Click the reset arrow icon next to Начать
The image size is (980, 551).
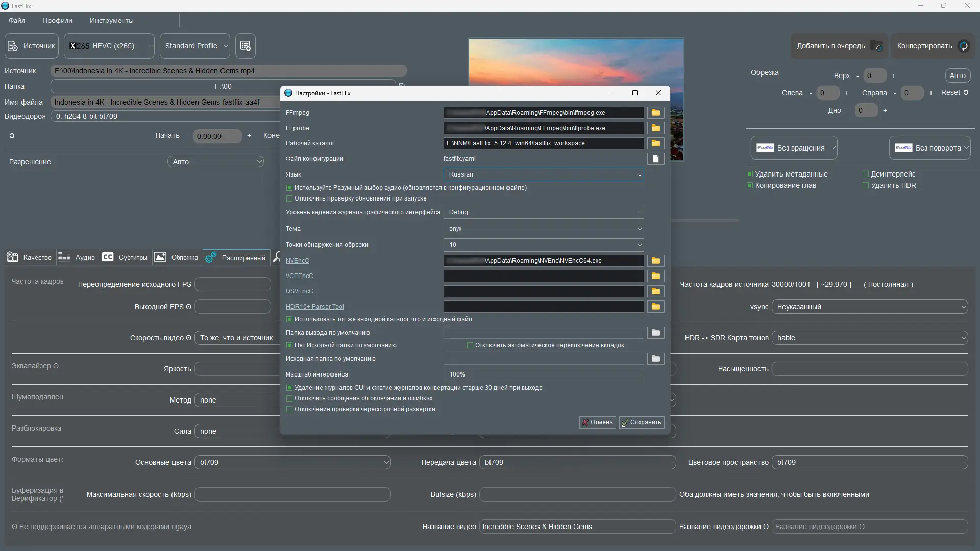click(x=12, y=136)
